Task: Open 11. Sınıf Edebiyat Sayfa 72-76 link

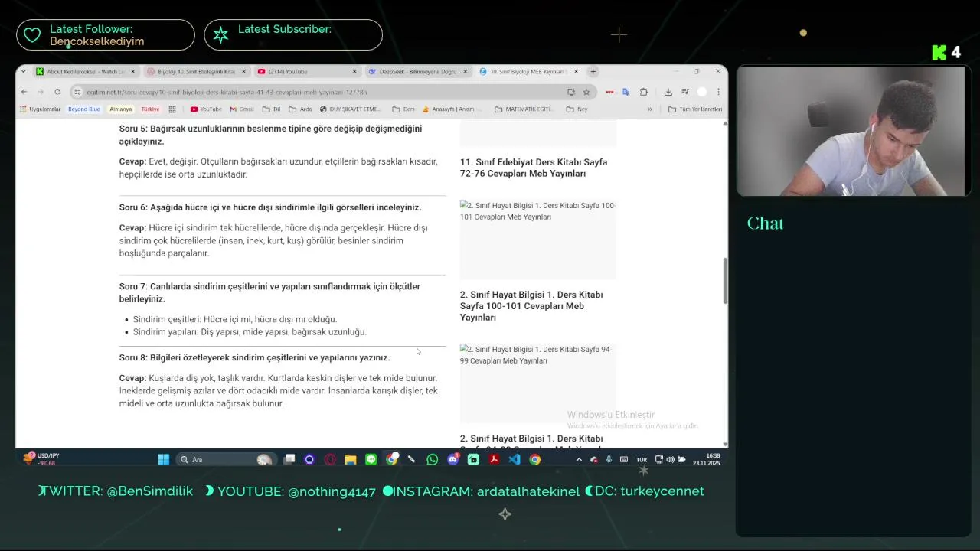Action: 534,168
